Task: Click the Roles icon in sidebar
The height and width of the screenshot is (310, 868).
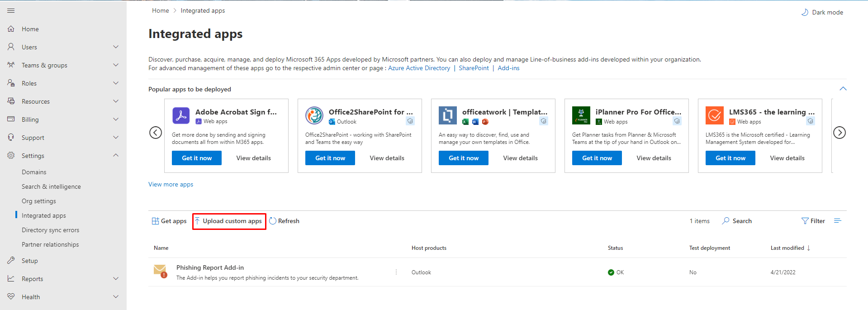Action: (11, 83)
